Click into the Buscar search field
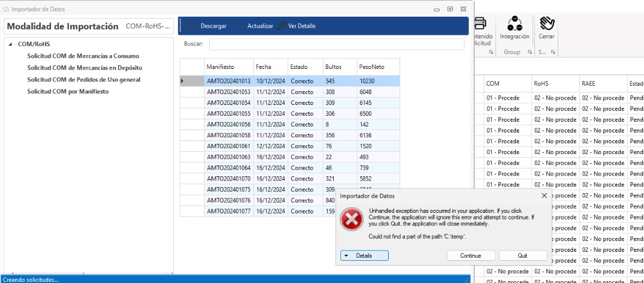Screen dimensions: 644x283 [x=336, y=44]
